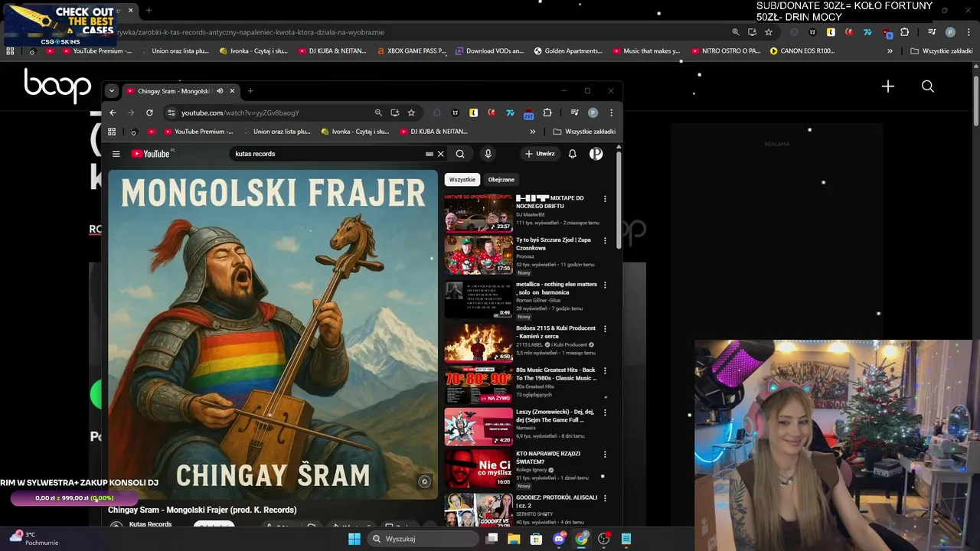Open YouTube notifications bell
This screenshot has height=551, width=980.
pos(572,154)
